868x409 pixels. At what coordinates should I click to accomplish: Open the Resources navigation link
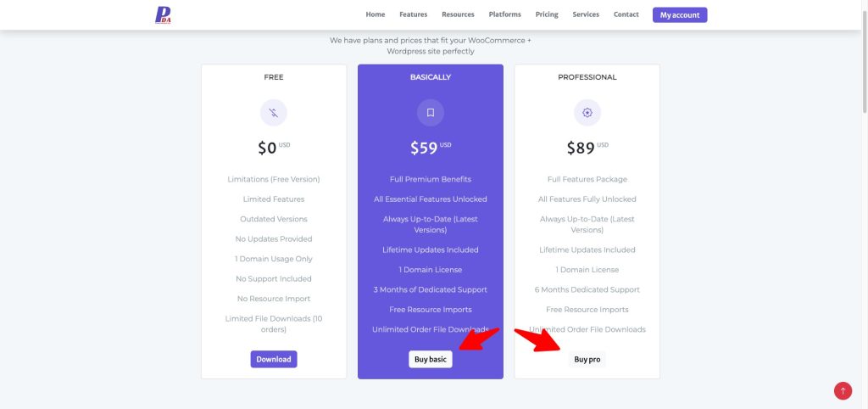coord(458,14)
